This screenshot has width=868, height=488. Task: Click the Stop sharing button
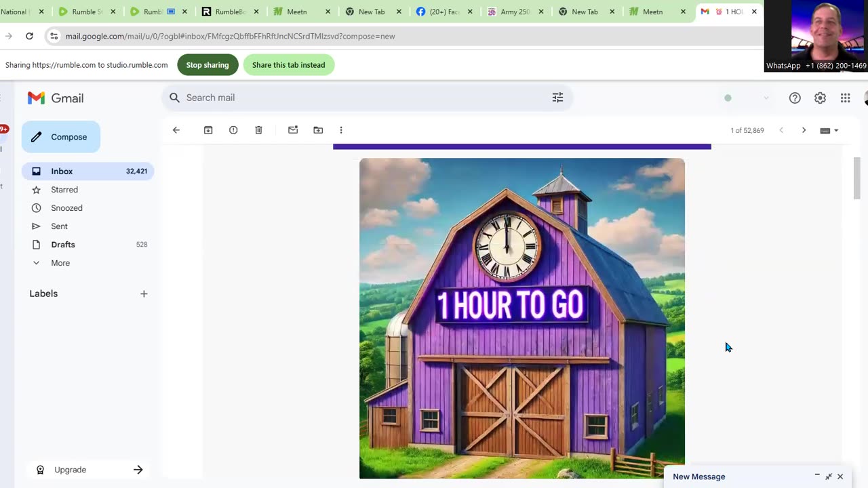[x=208, y=65]
